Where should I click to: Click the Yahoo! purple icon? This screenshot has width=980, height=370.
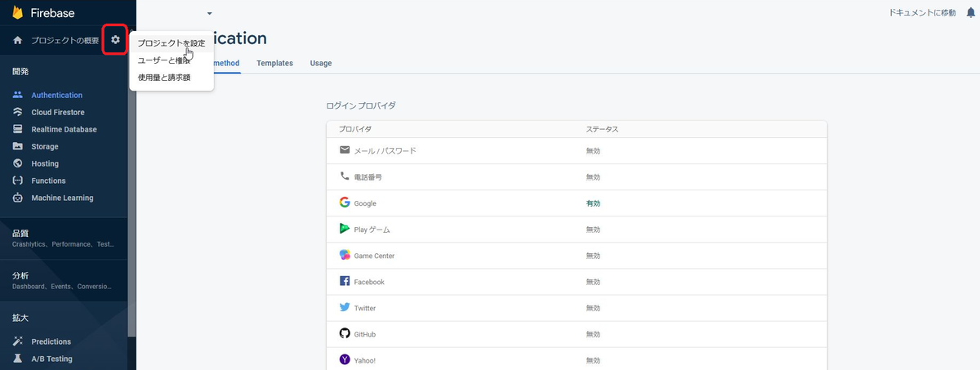pyautogui.click(x=345, y=359)
